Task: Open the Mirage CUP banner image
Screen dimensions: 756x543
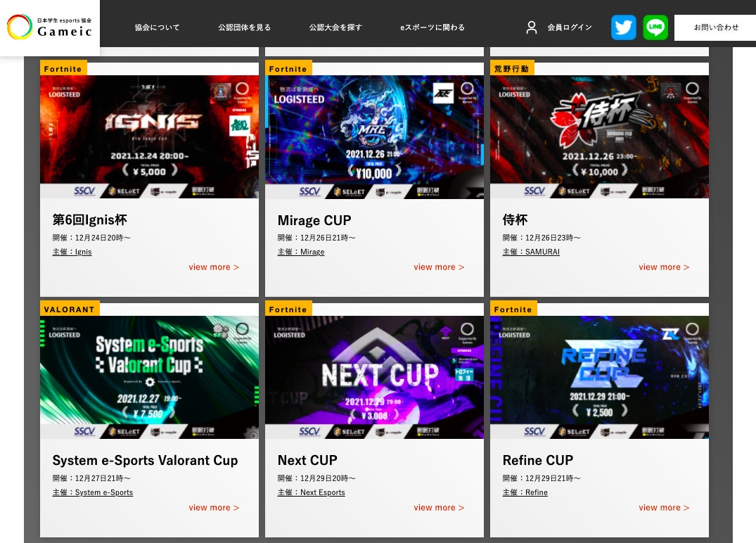Action: click(x=374, y=136)
